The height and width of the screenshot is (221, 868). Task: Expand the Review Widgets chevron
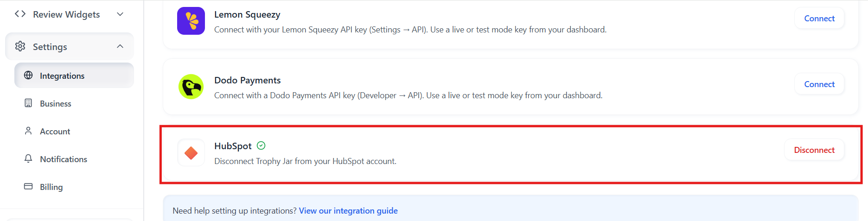[x=120, y=14]
